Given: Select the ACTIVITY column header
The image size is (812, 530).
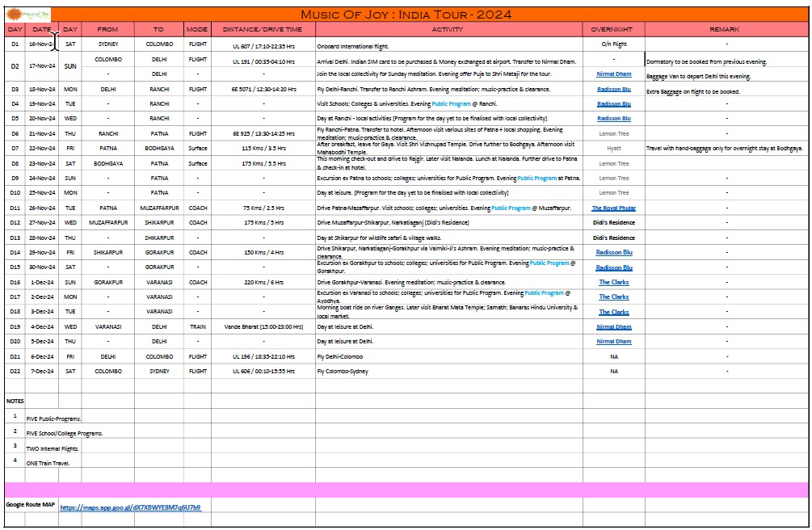Looking at the screenshot, I should coord(448,30).
